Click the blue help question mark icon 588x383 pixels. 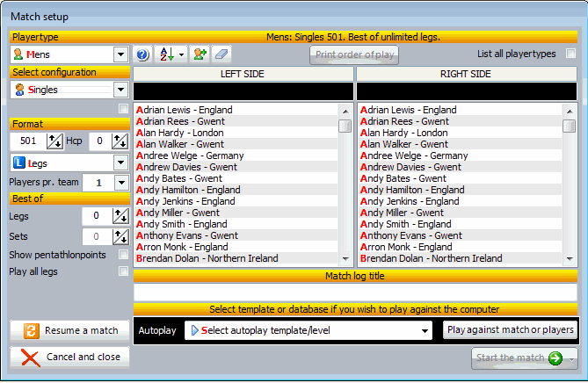143,54
